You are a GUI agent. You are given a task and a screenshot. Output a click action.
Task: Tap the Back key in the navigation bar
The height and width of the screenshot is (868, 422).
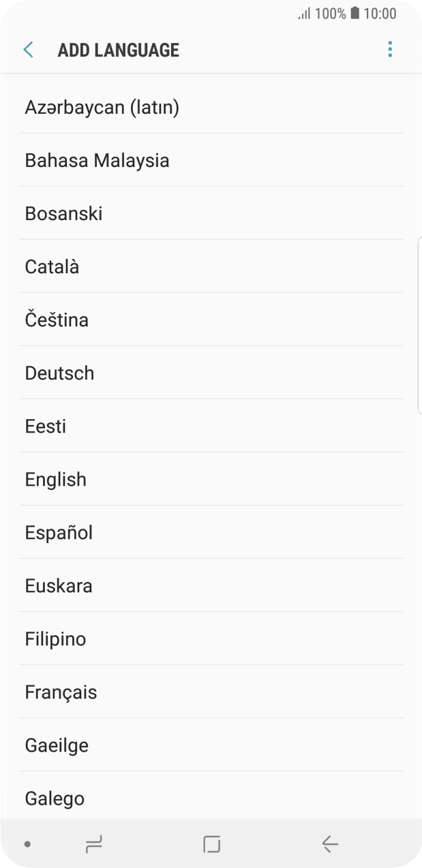[329, 843]
